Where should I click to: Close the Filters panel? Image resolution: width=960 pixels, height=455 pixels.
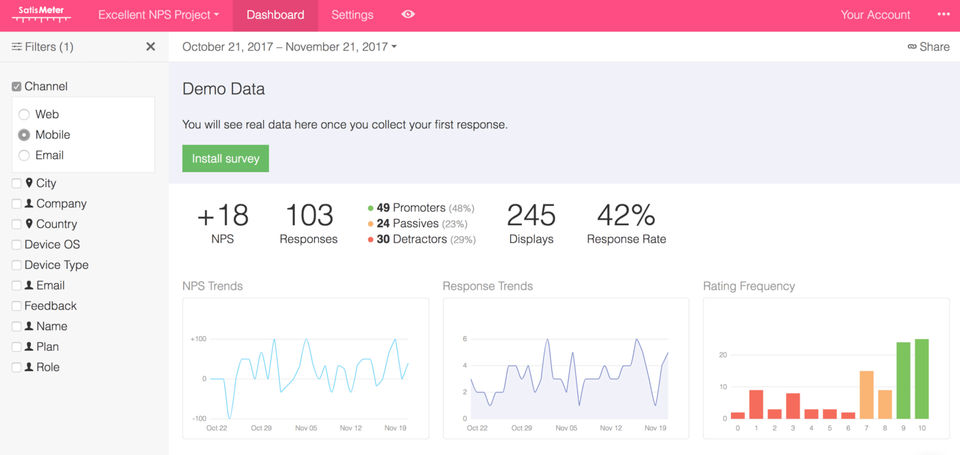[x=151, y=46]
